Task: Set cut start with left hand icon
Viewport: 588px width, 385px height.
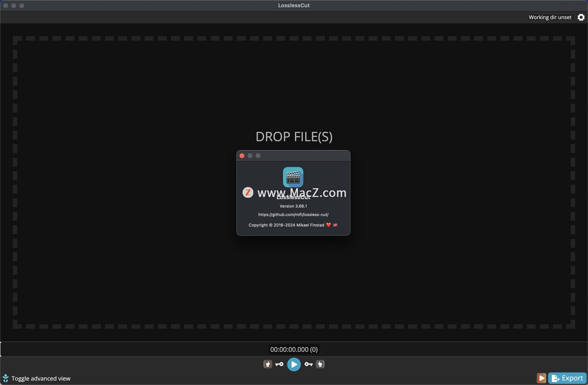Action: 268,364
